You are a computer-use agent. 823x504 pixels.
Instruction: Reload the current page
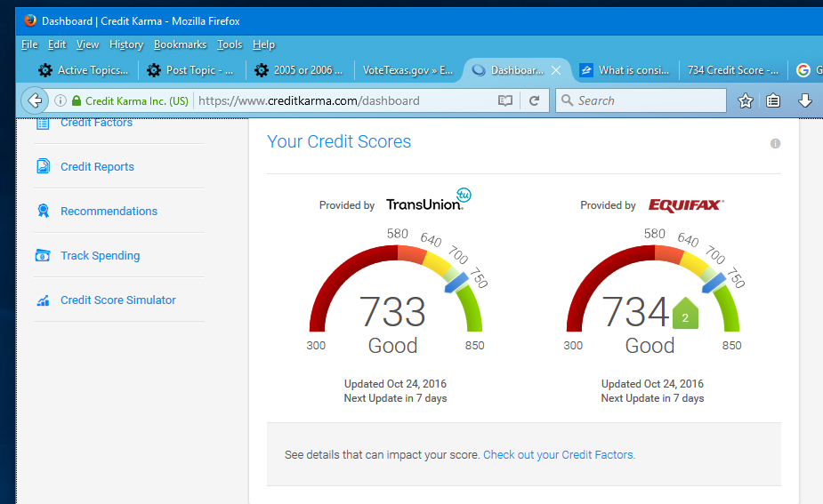[535, 100]
